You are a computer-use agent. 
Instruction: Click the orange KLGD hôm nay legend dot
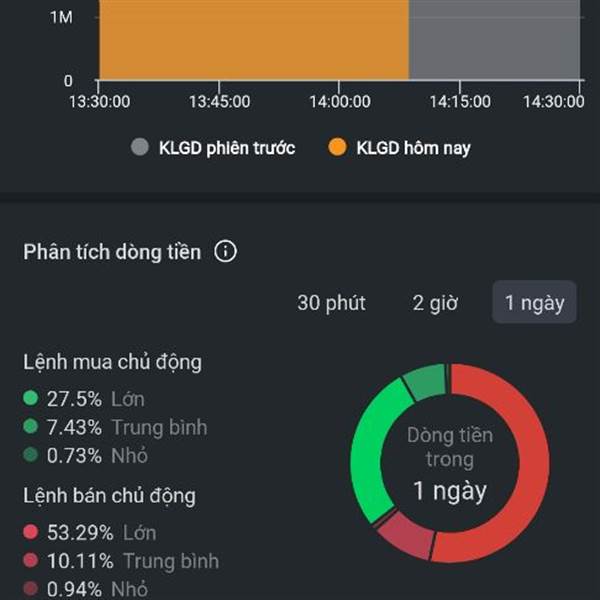pyautogui.click(x=338, y=148)
